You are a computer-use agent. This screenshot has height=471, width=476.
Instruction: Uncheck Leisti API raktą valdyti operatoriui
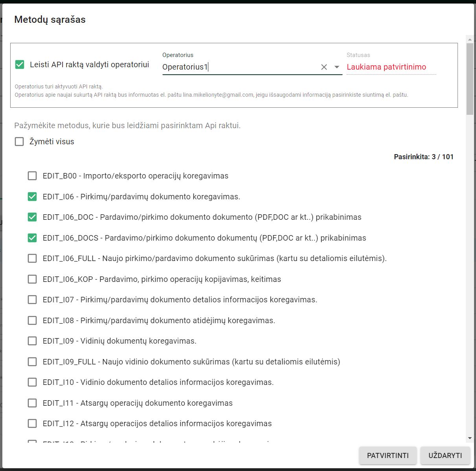tap(20, 64)
